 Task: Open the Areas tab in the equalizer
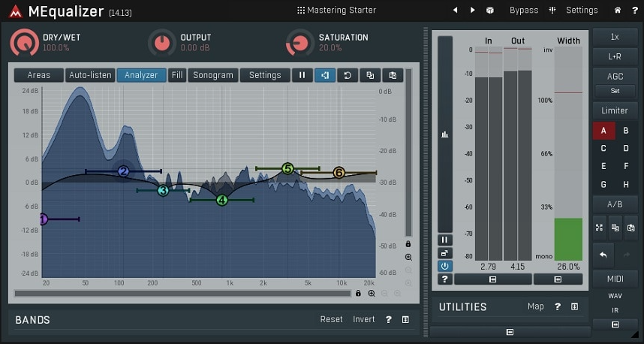[39, 75]
